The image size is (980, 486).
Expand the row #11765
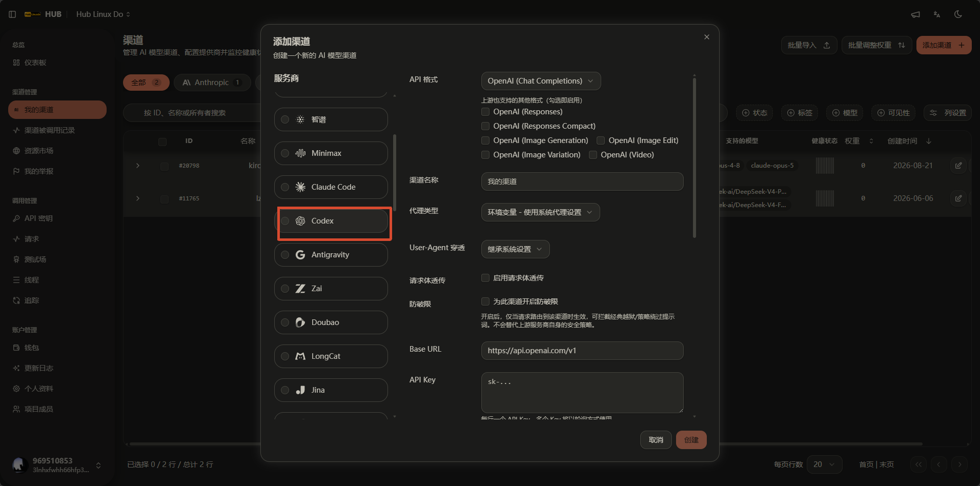pyautogui.click(x=138, y=198)
